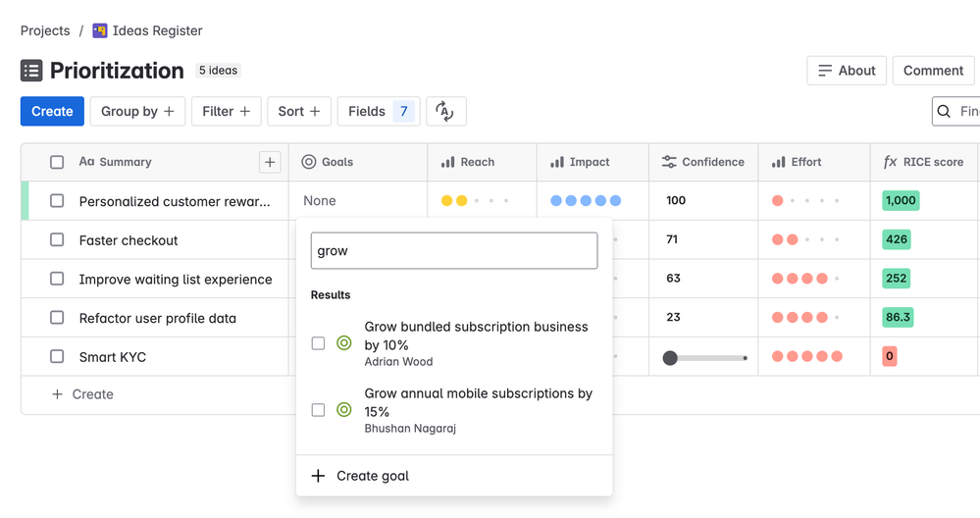Click the auto-save sync icon button
The image size is (980, 518).
click(445, 111)
